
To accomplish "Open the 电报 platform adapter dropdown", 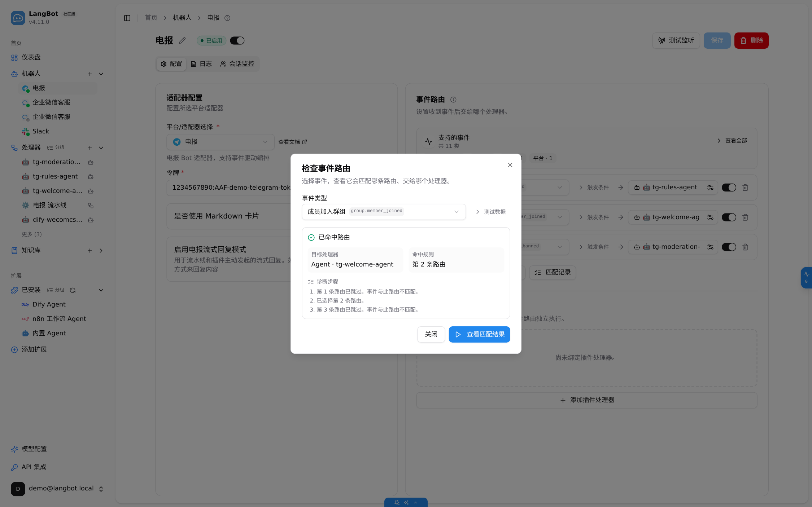I will pos(220,142).
